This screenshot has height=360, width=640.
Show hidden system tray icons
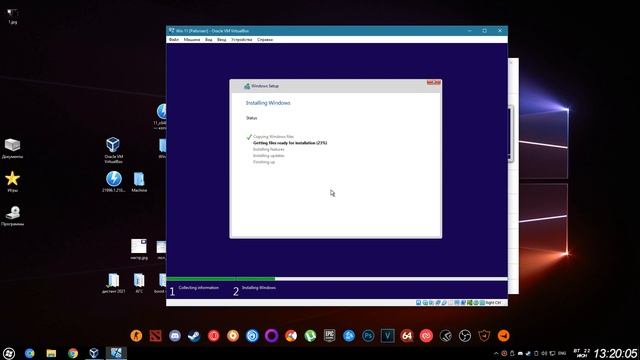click(496, 353)
